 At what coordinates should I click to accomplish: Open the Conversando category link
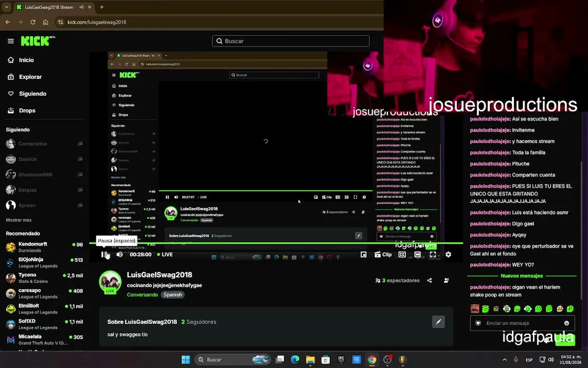point(142,295)
